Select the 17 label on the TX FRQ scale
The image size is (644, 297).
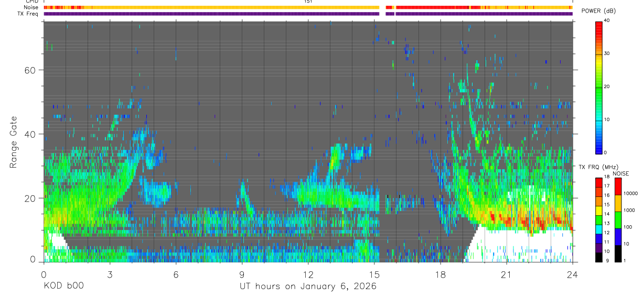coord(607,186)
